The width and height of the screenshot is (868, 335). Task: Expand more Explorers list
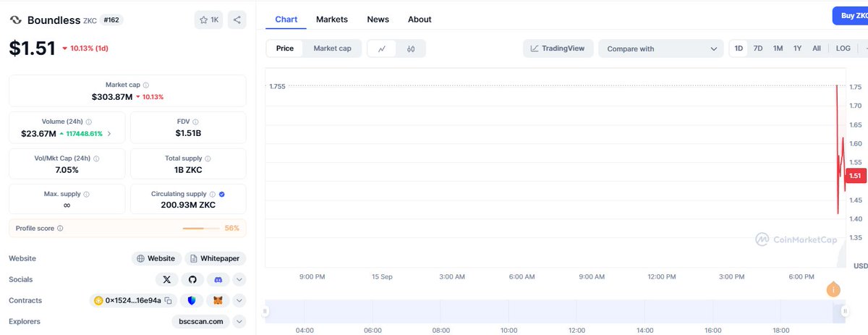pyautogui.click(x=239, y=321)
